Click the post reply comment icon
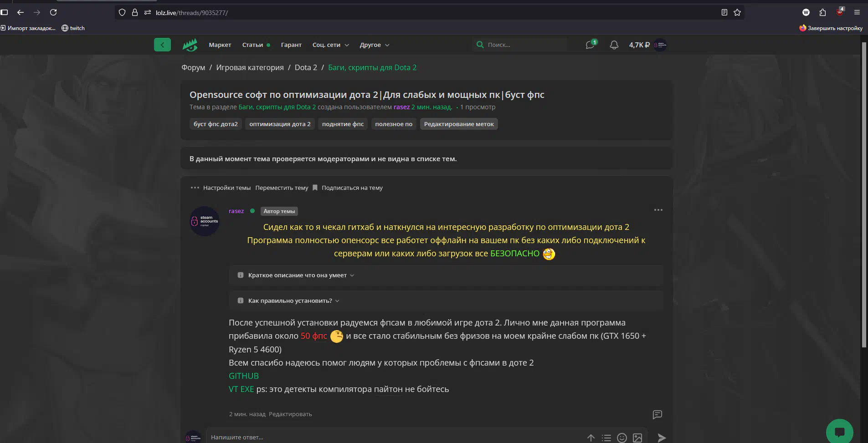The width and height of the screenshot is (868, 443). tap(657, 414)
